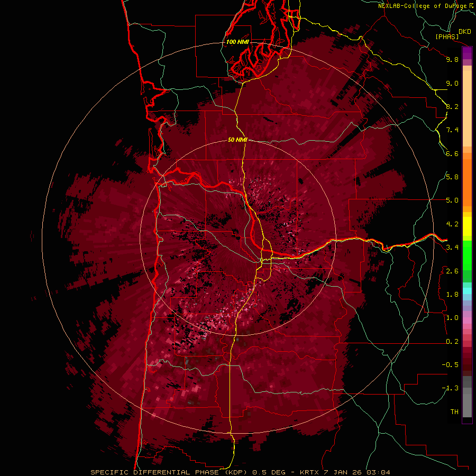Click the "KRTX" radar site identifier in the caption
The width and height of the screenshot is (476, 476).
tap(309, 472)
